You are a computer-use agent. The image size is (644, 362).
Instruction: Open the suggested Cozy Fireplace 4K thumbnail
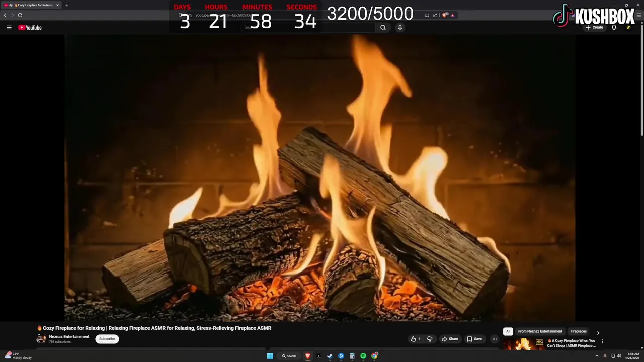pos(524,344)
